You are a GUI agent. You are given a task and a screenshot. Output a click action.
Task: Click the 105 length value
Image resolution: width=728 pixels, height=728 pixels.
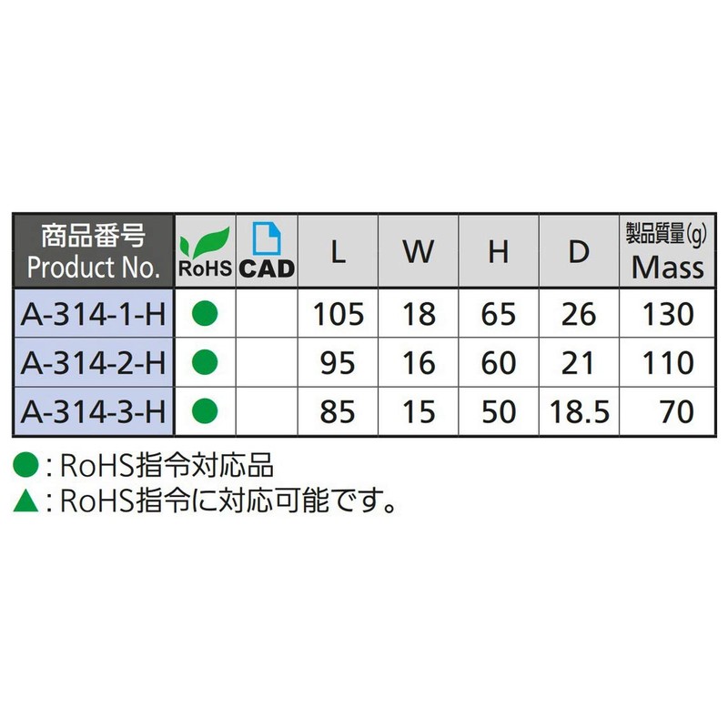(339, 315)
